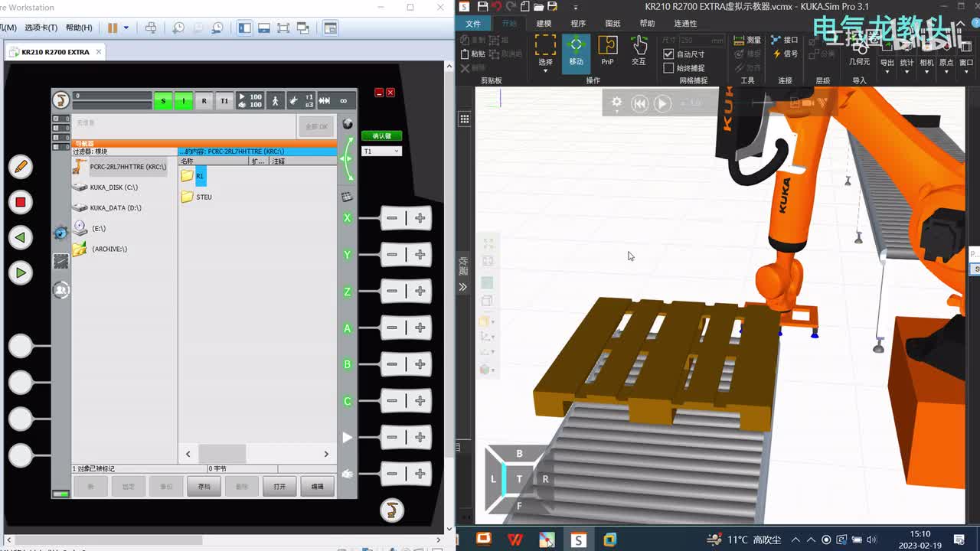Open the T1 mode dropdown on the pendant

[381, 152]
